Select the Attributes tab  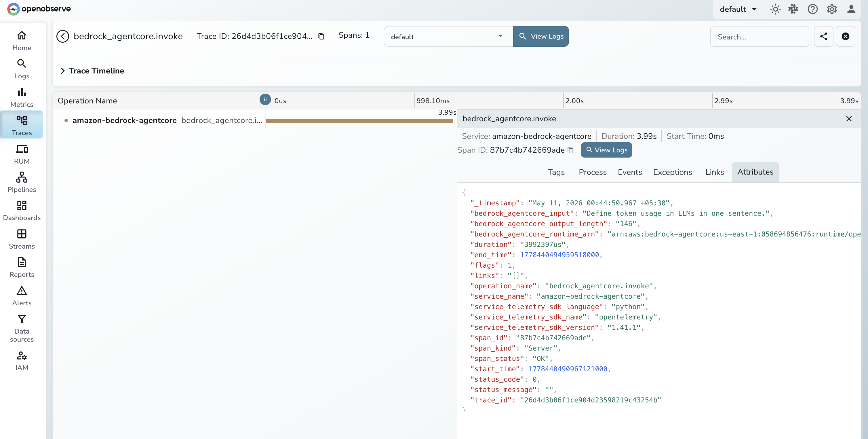755,172
